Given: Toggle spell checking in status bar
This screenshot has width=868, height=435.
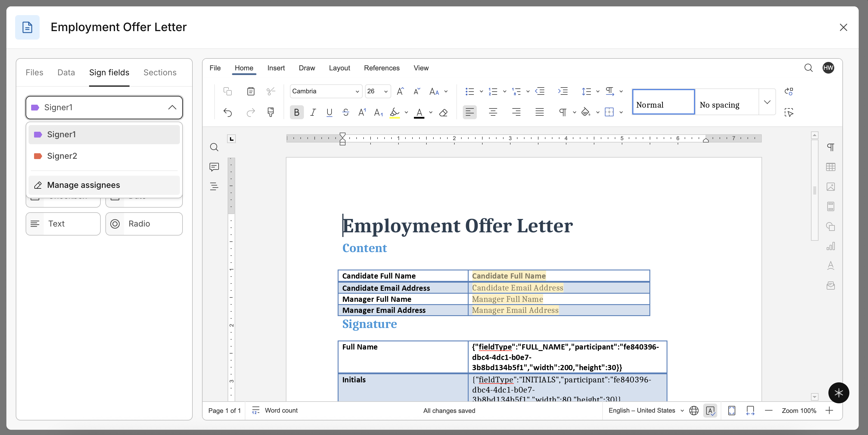Looking at the screenshot, I should click(x=710, y=410).
